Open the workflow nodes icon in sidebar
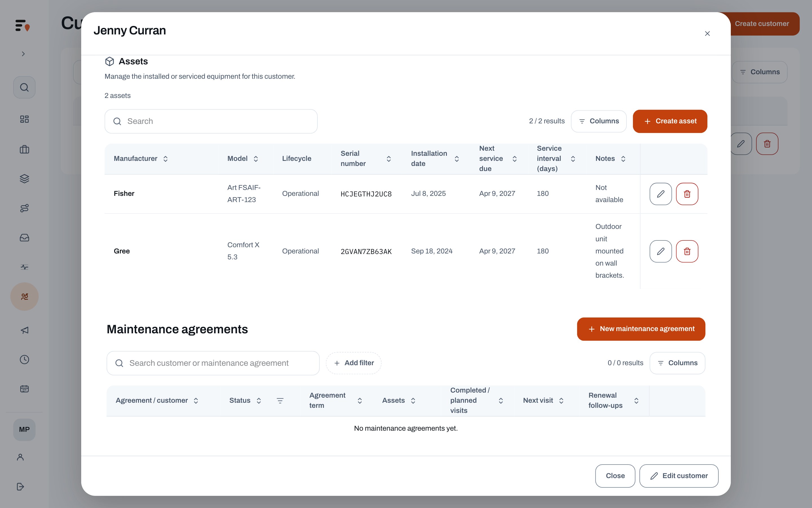 (x=24, y=208)
